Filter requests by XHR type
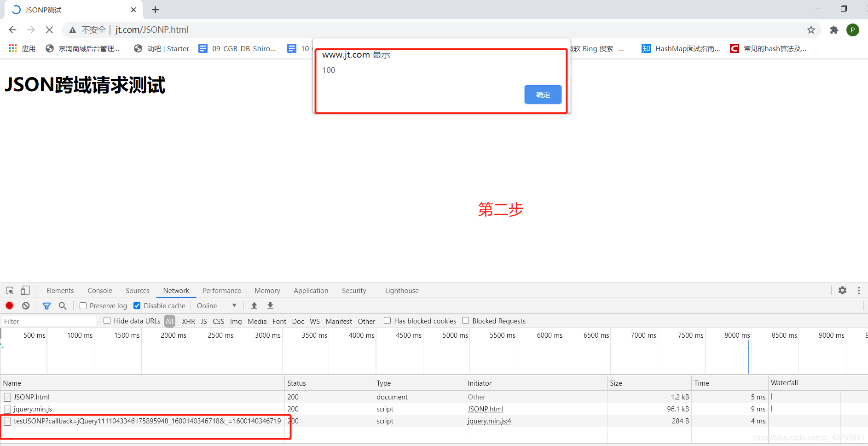This screenshot has width=868, height=446. pos(188,322)
